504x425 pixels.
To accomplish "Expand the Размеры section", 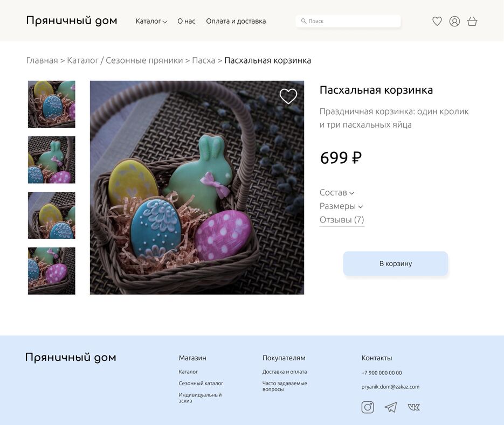I will tap(341, 206).
